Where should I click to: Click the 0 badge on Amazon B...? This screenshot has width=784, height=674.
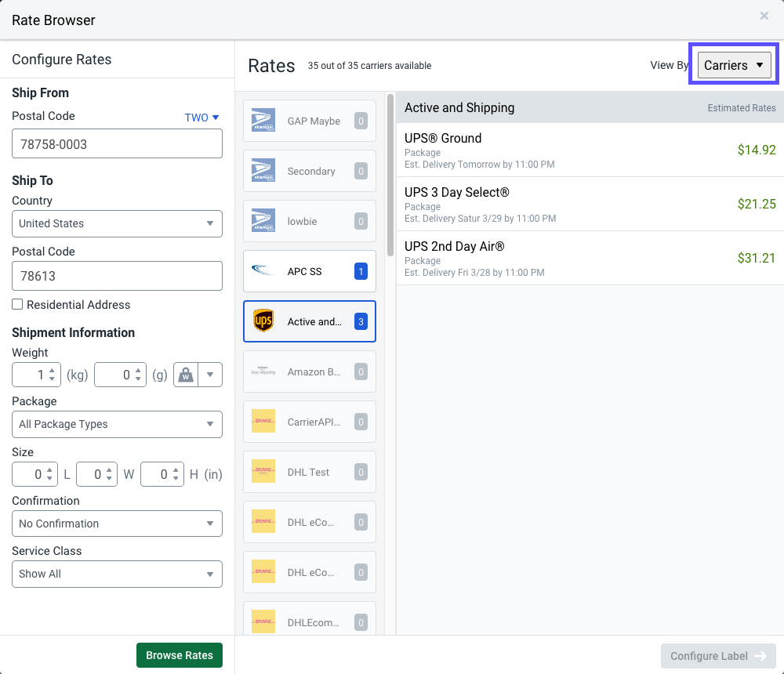(361, 371)
